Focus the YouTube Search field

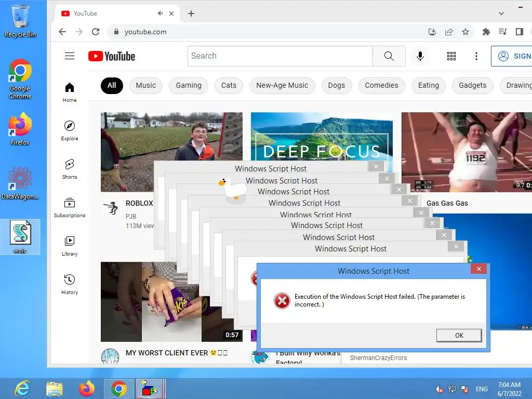point(280,56)
